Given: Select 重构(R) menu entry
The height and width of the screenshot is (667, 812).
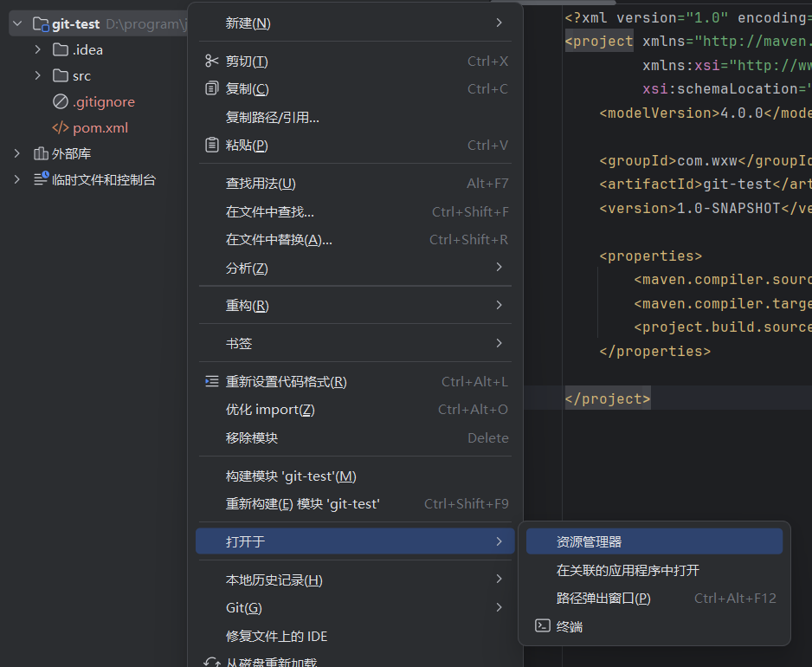Looking at the screenshot, I should [355, 305].
